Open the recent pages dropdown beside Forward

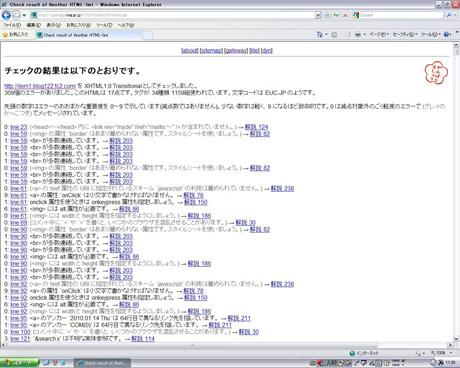[24, 15]
